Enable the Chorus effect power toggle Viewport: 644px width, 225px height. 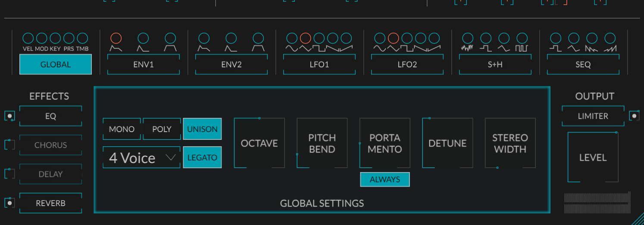(9, 145)
